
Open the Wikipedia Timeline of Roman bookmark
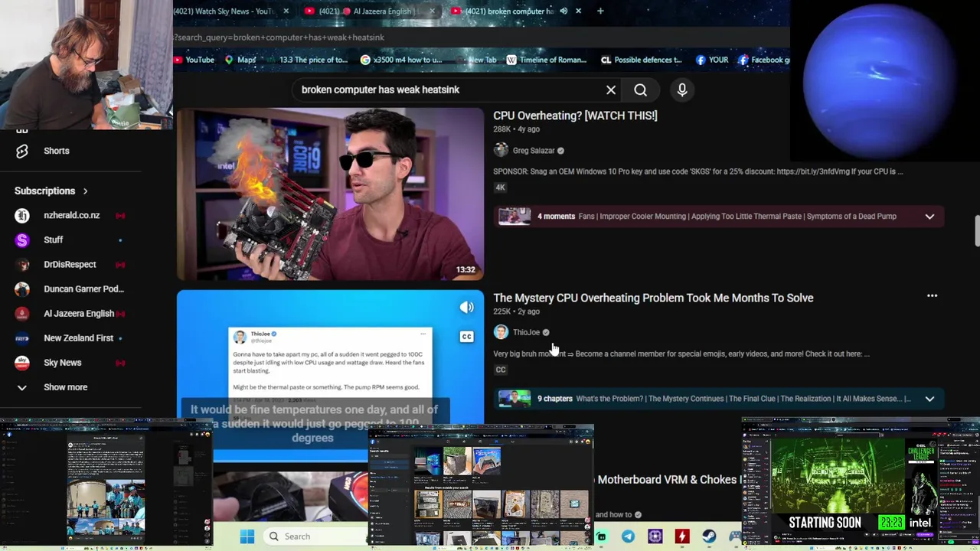547,60
